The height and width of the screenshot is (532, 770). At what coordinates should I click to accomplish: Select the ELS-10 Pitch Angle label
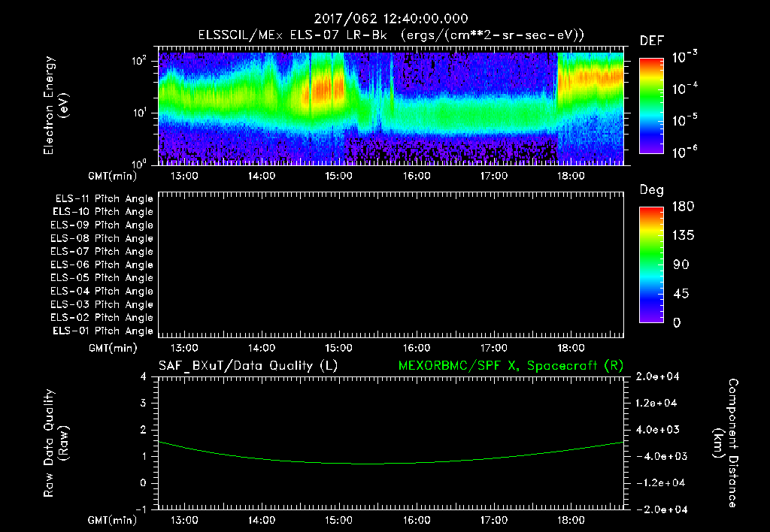pos(103,212)
